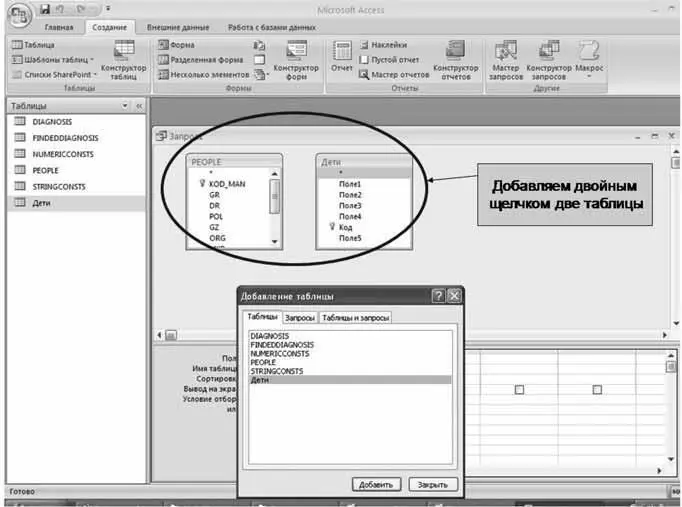
Task: Click PEOPLE box scrollbar up arrow
Action: click(x=274, y=174)
